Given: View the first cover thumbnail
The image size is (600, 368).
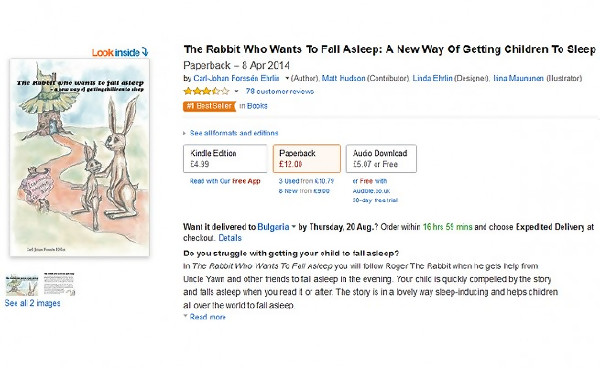Looking at the screenshot, I should pyautogui.click(x=21, y=285).
